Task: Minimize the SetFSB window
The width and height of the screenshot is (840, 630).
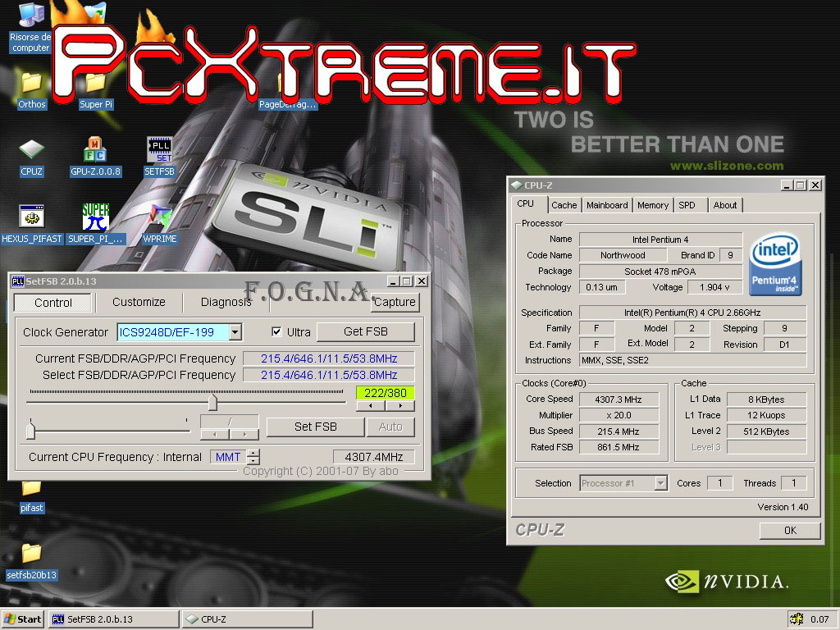Action: 393,281
